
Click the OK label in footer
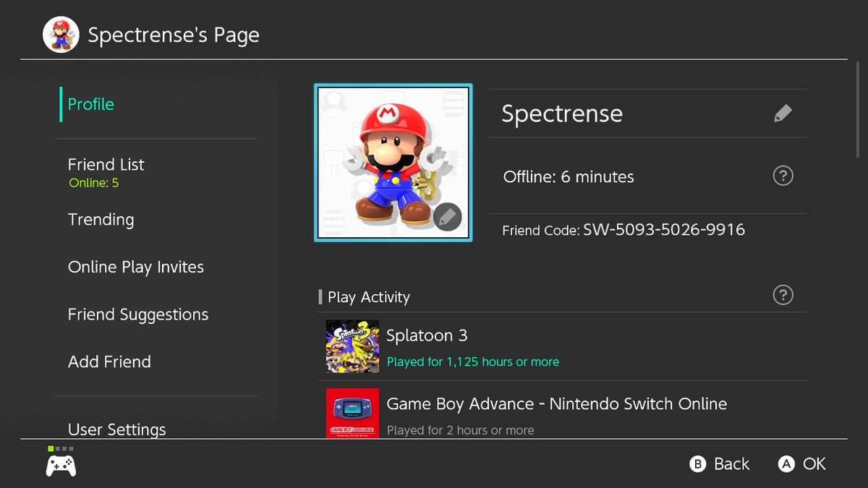pos(814,464)
